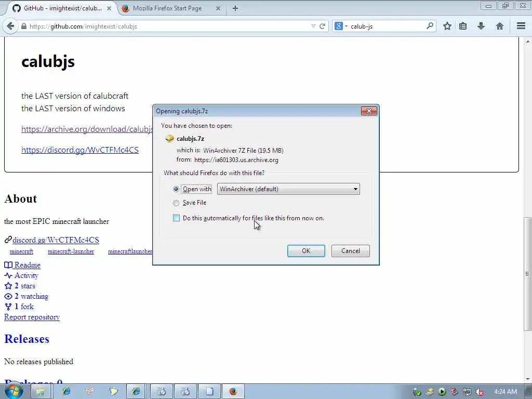The height and width of the screenshot is (399, 532).
Task: Confirm the download dialog with OK
Action: [x=306, y=251]
